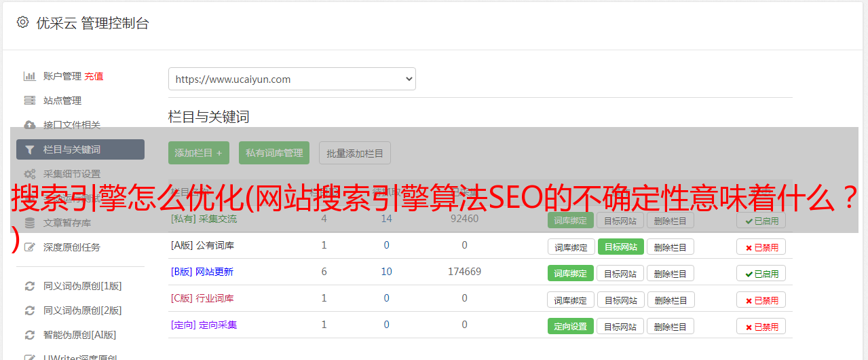Screen dimensions: 868x360
Task: Open 站点管理 in the sidebar
Action: click(62, 101)
